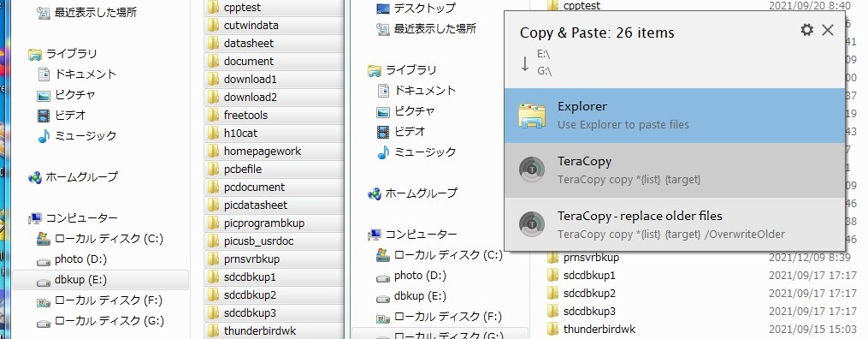The height and width of the screenshot is (339, 868).
Task: Open ローカル ディスク (F:) in right window
Action: 439,317
